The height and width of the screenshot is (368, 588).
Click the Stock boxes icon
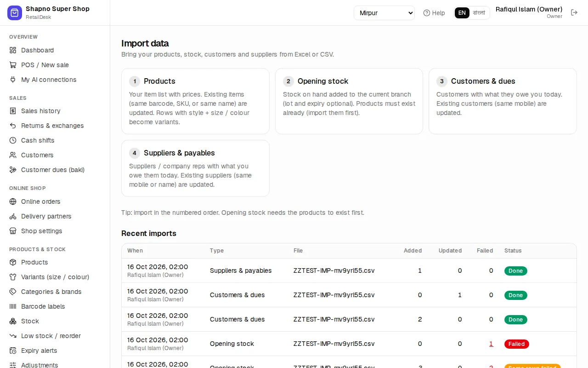coord(13,321)
